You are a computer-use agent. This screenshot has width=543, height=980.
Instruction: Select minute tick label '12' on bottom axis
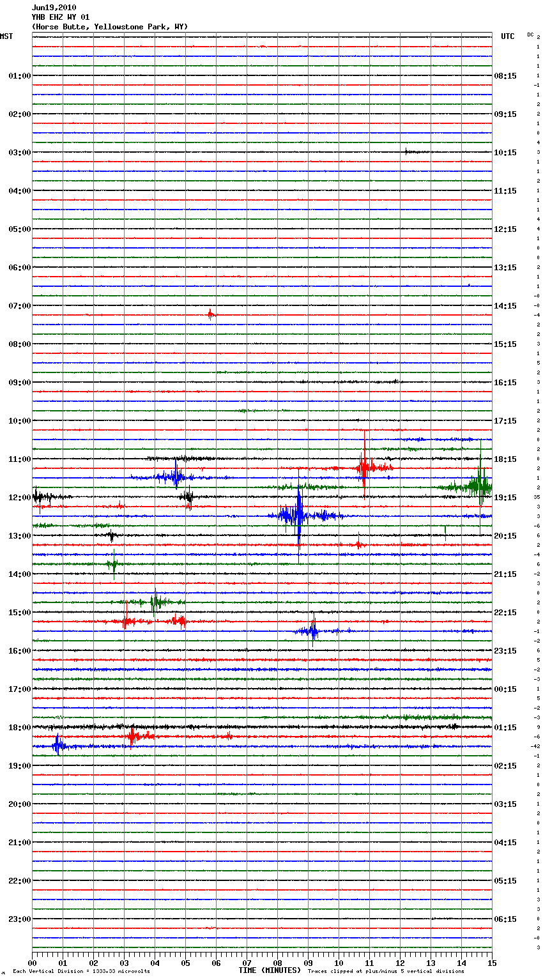point(401,963)
